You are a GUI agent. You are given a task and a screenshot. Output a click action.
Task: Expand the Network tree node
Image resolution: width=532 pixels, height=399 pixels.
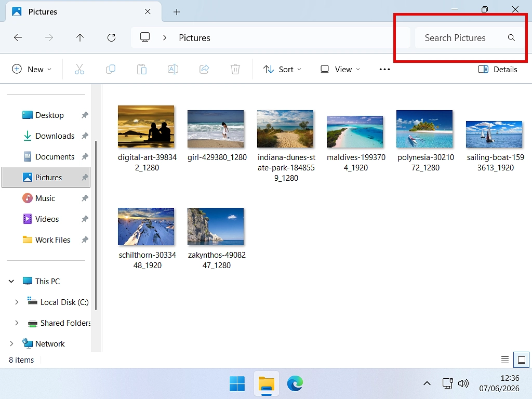[x=11, y=344]
